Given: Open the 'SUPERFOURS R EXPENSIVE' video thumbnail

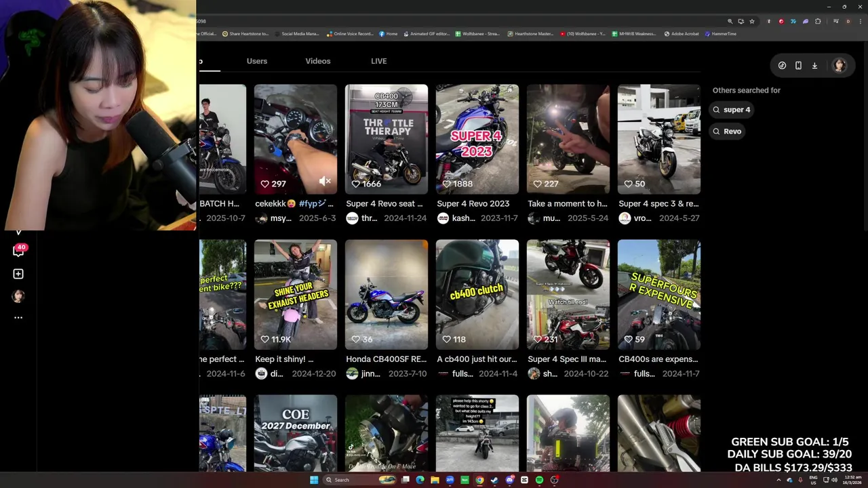Looking at the screenshot, I should click(x=659, y=294).
